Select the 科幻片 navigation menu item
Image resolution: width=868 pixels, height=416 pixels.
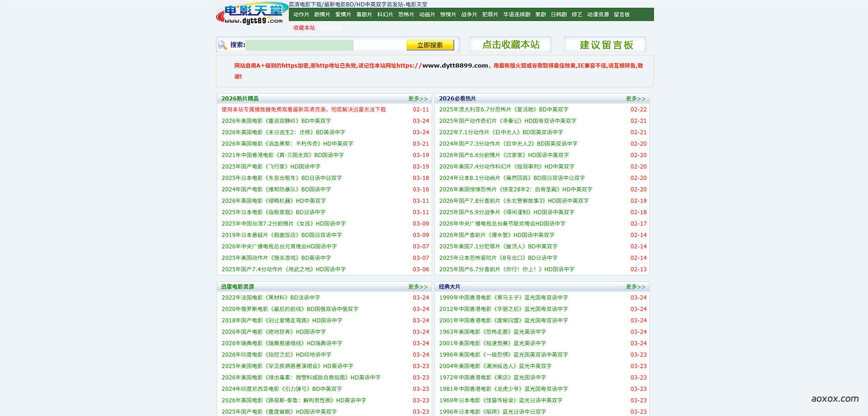(x=385, y=15)
